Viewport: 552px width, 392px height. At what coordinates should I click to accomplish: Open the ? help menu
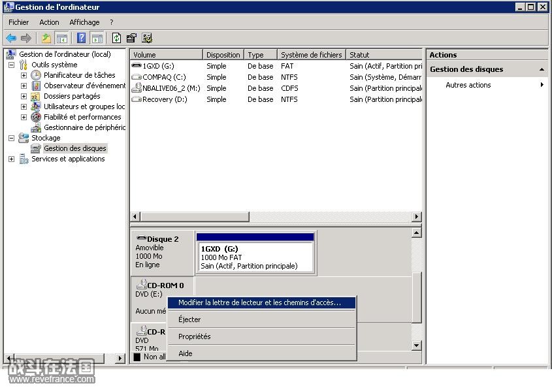[x=112, y=22]
